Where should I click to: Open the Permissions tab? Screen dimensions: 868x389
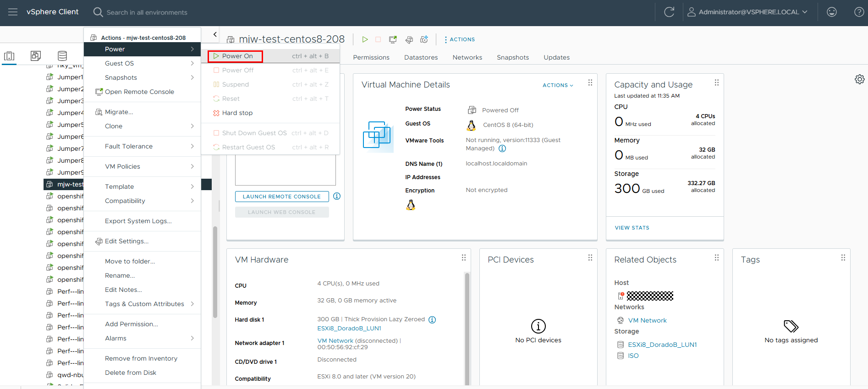371,57
